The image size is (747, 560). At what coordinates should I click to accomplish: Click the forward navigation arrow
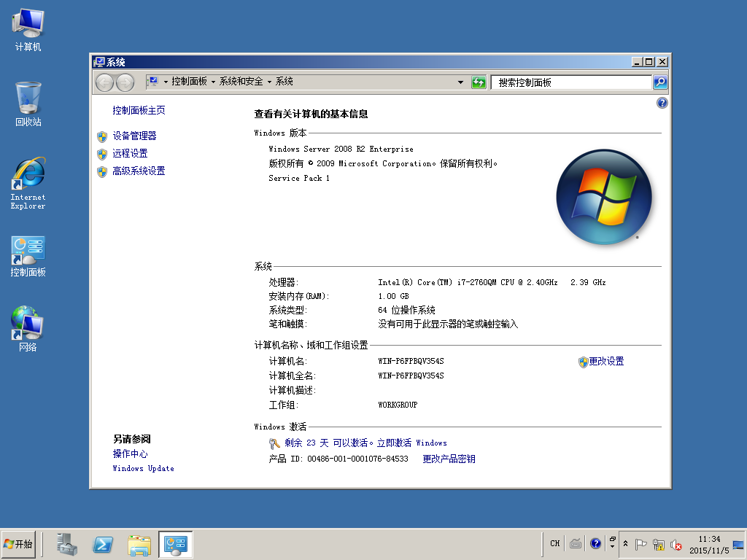pyautogui.click(x=125, y=82)
